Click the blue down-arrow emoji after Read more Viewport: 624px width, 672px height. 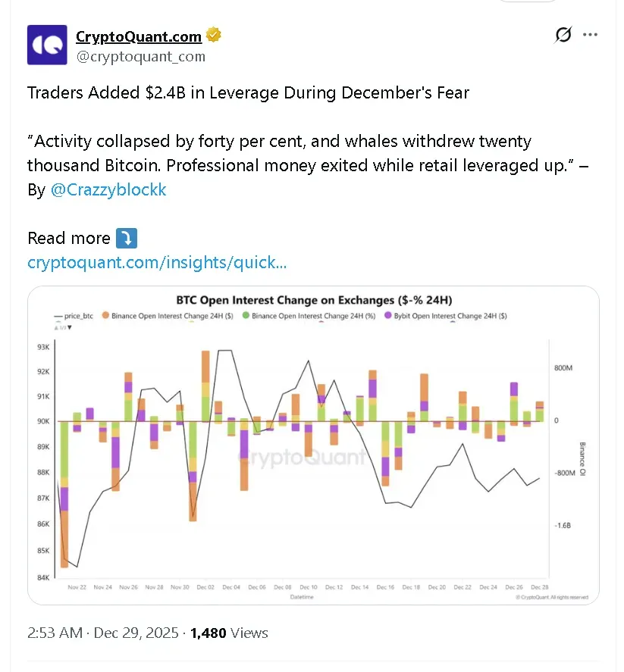(x=126, y=238)
